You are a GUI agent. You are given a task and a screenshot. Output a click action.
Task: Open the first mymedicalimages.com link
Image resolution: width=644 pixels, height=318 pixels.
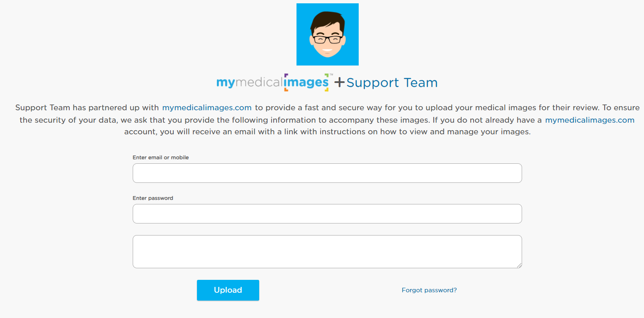[207, 108]
